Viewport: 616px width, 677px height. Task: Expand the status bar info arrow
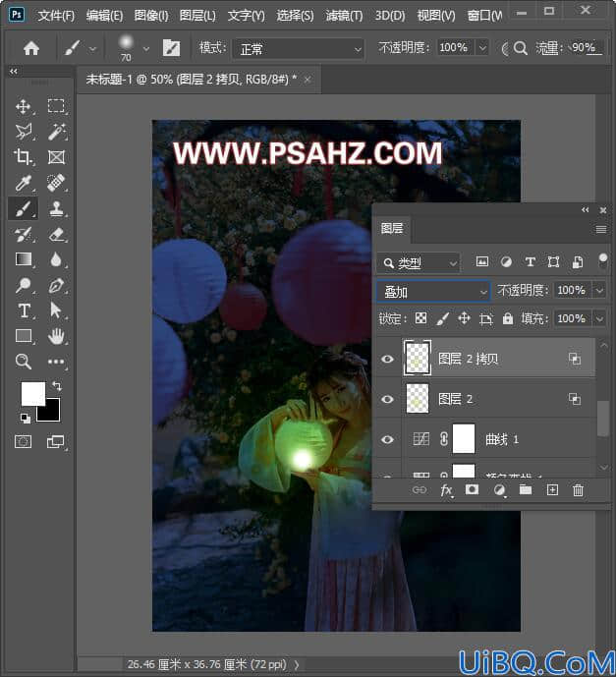(x=297, y=664)
